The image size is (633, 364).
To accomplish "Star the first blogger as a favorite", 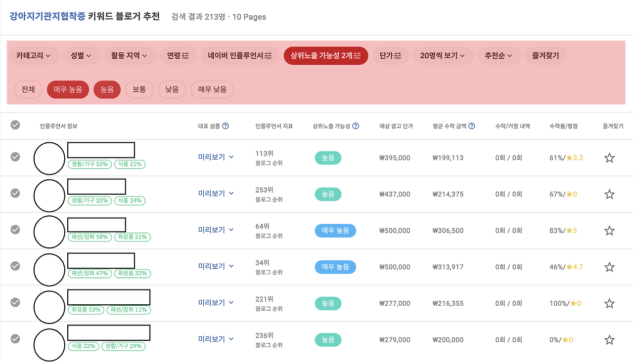I will (609, 158).
